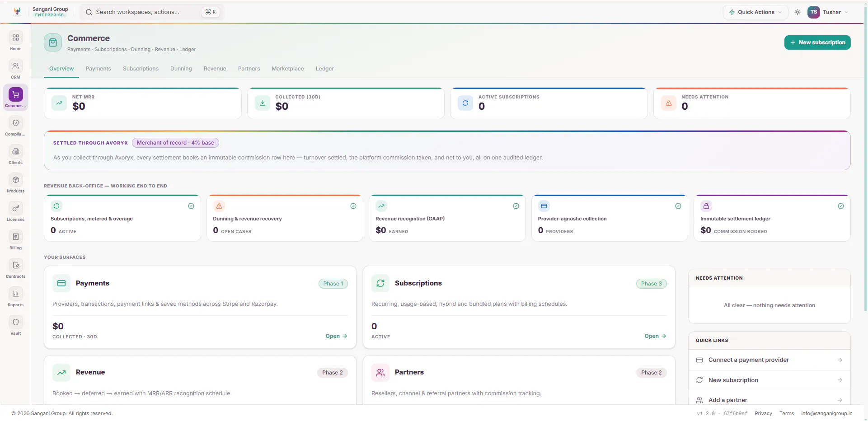868x421 pixels.
Task: Switch to the Ledger tab
Action: coord(324,69)
